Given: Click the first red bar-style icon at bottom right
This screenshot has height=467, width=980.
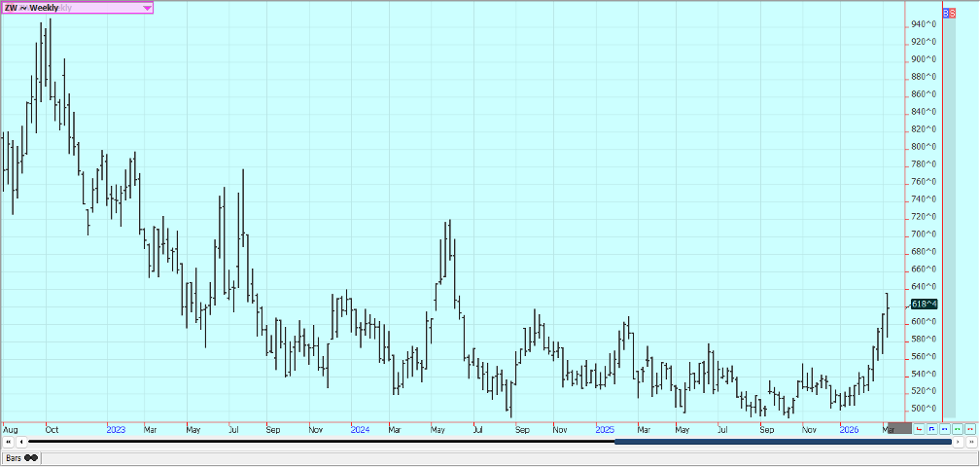Looking at the screenshot, I should 920,428.
